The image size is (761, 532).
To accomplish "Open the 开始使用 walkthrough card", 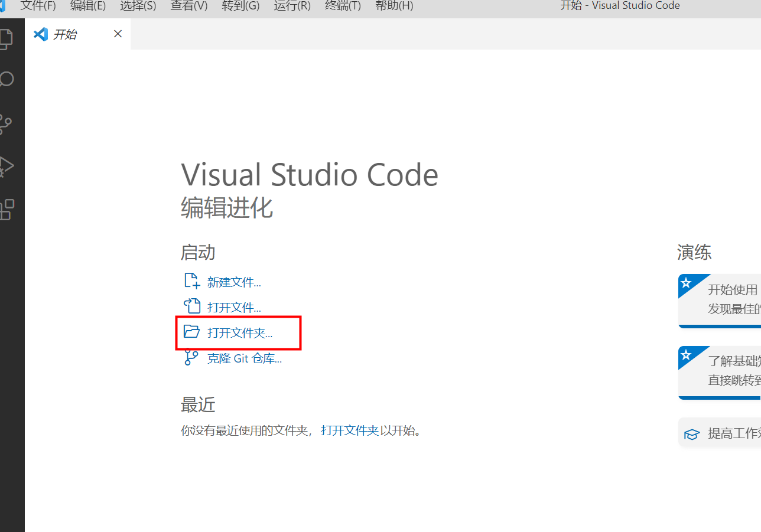I will pos(719,301).
